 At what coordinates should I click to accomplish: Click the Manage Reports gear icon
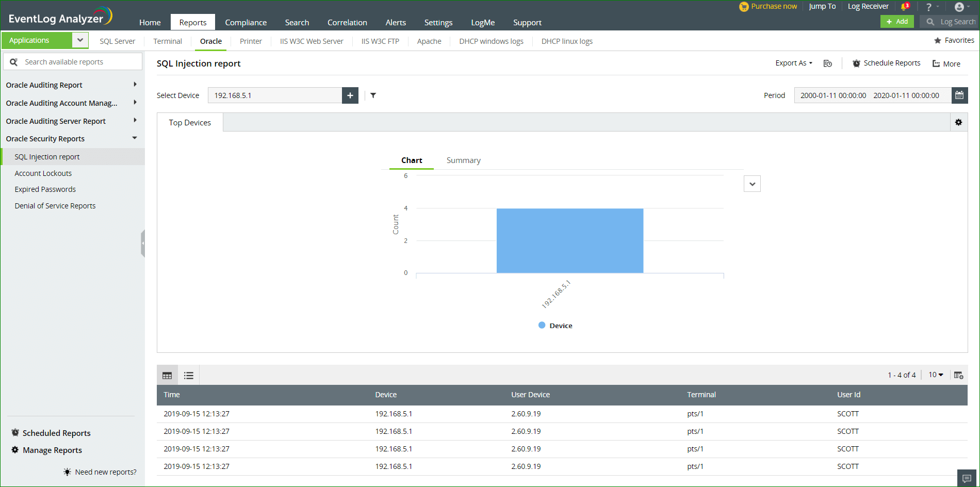click(15, 450)
